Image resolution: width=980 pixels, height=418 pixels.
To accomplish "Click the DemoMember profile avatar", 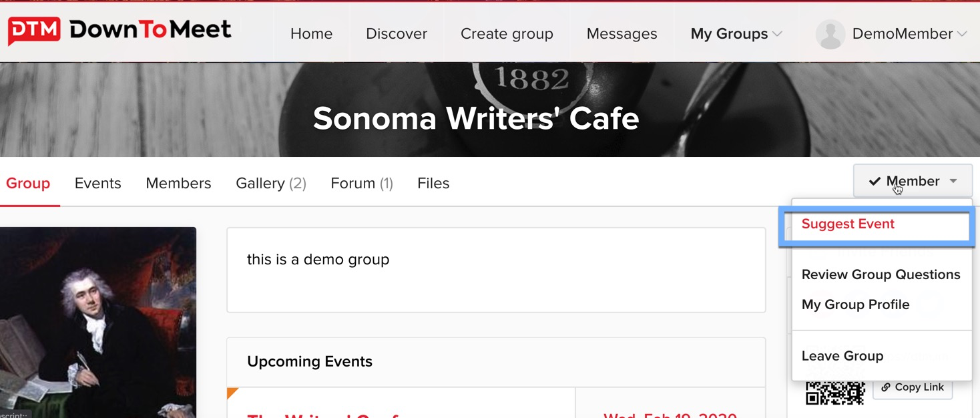I will point(830,34).
